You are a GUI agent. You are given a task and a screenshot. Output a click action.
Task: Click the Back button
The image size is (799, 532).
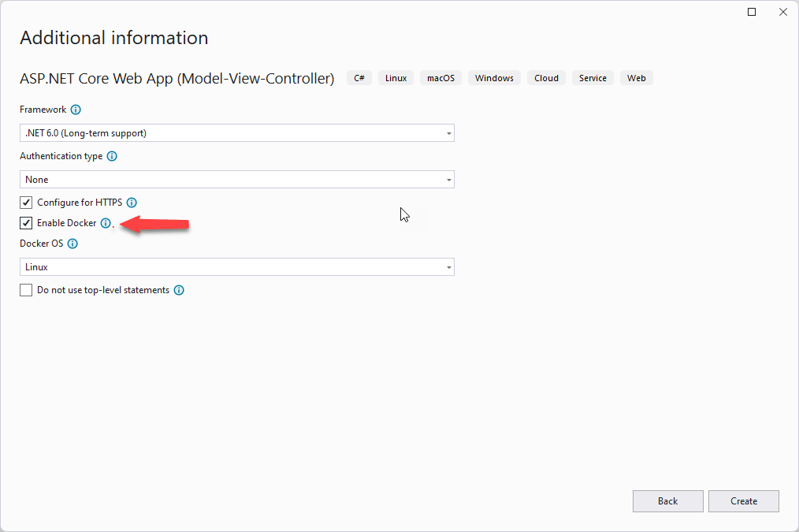pyautogui.click(x=667, y=501)
